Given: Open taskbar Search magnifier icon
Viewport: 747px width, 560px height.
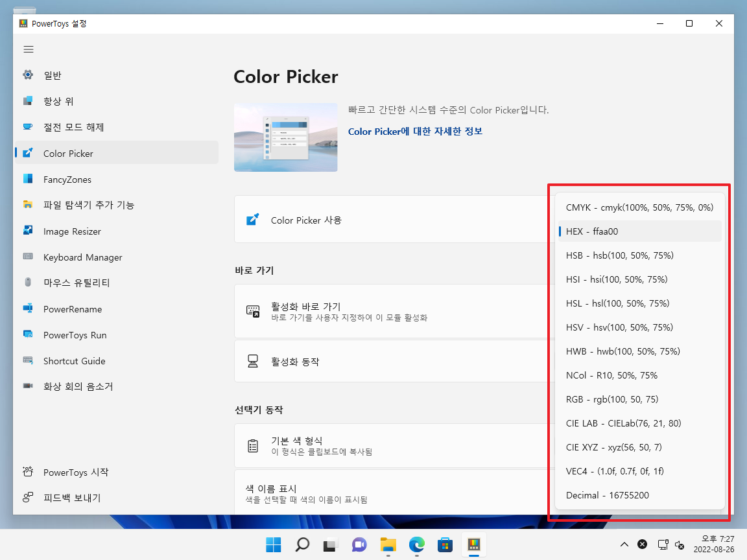Looking at the screenshot, I should tap(302, 544).
